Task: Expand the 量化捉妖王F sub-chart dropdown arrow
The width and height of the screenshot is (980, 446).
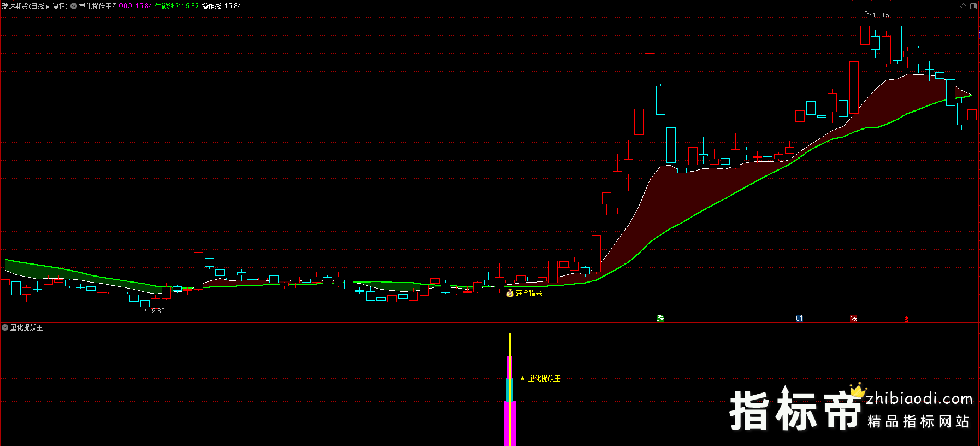Action: pos(5,327)
